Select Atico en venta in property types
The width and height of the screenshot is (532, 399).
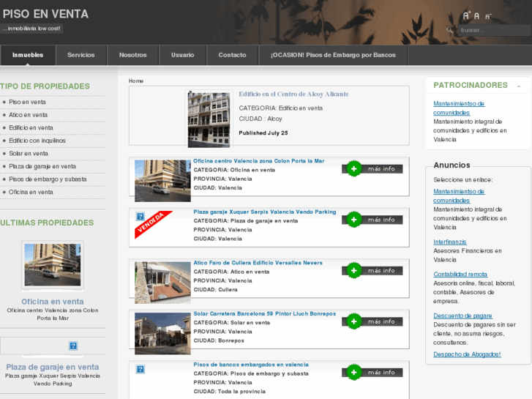tap(29, 115)
